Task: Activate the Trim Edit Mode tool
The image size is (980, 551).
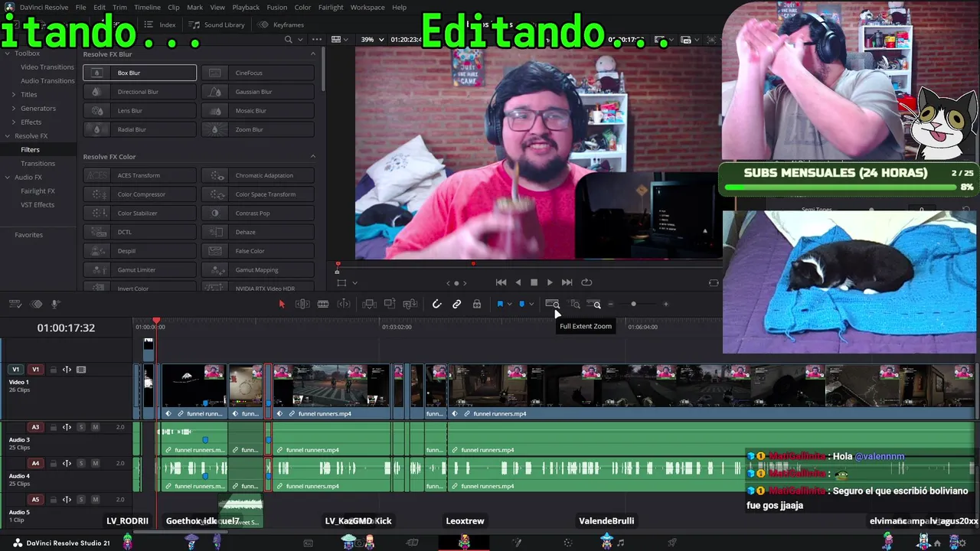Action: pos(302,304)
